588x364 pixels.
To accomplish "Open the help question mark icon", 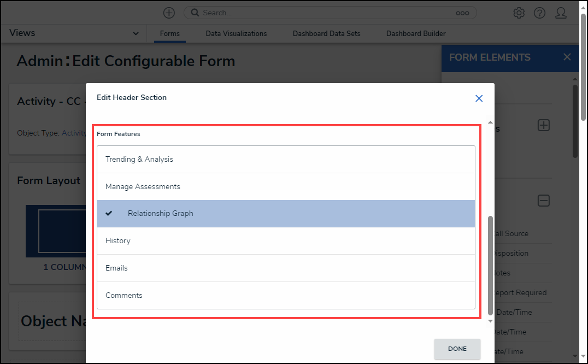I will [539, 13].
